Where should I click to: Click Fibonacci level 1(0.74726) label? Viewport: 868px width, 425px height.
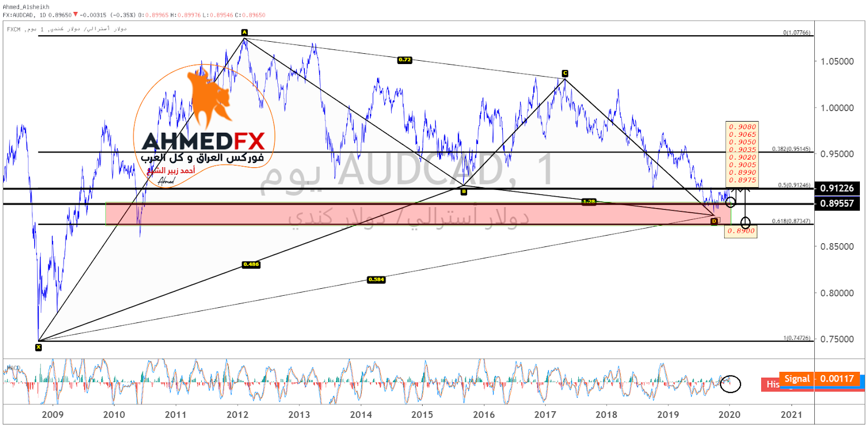coord(796,338)
